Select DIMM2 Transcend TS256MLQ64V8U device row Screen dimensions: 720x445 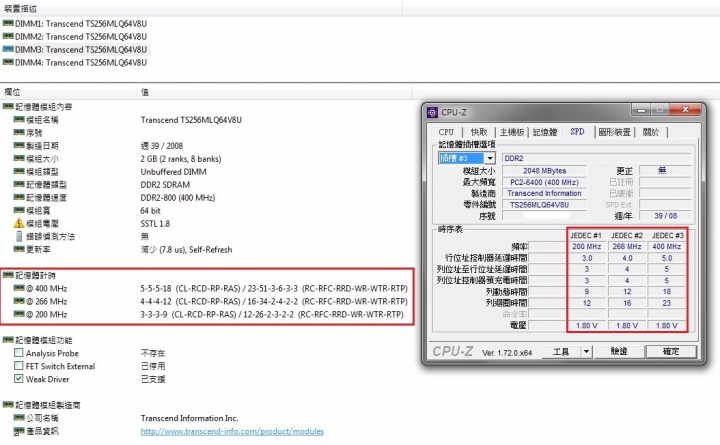tap(75, 36)
